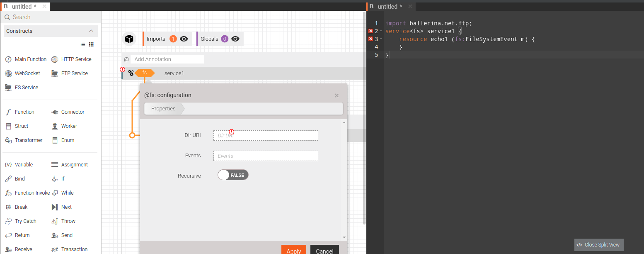
Task: Click the Add Annotation field
Action: coord(167,59)
